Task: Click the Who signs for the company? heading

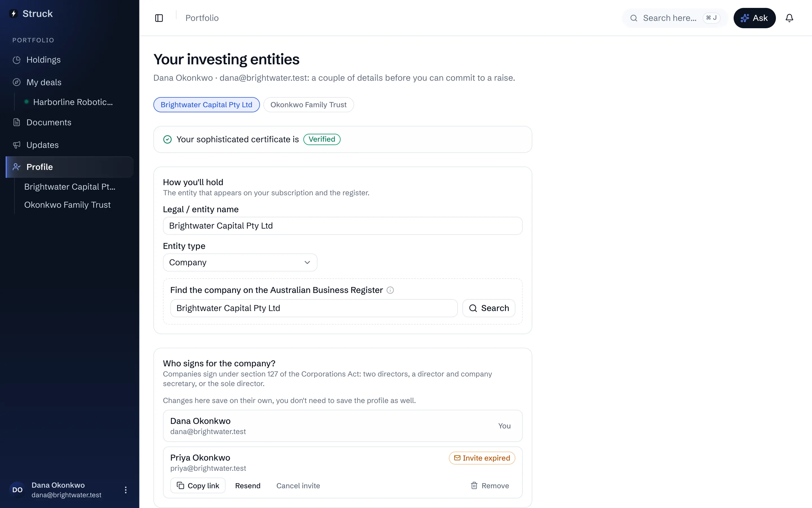Action: coord(219,364)
